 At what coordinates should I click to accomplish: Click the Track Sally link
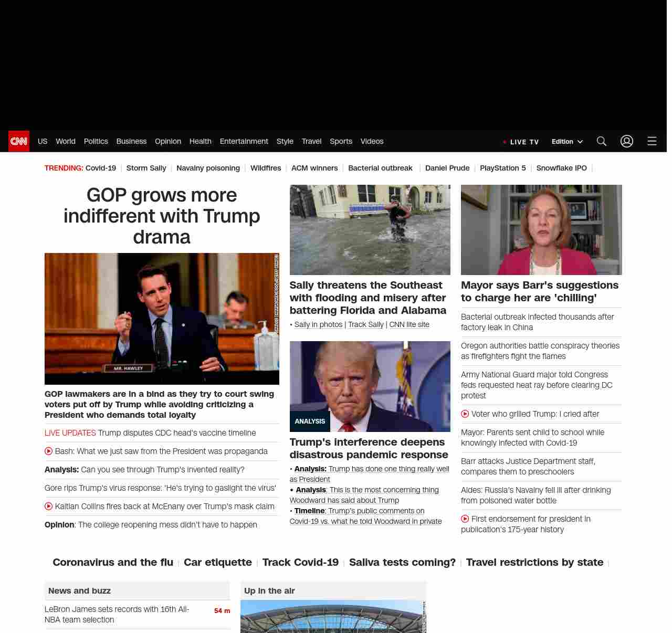365,324
